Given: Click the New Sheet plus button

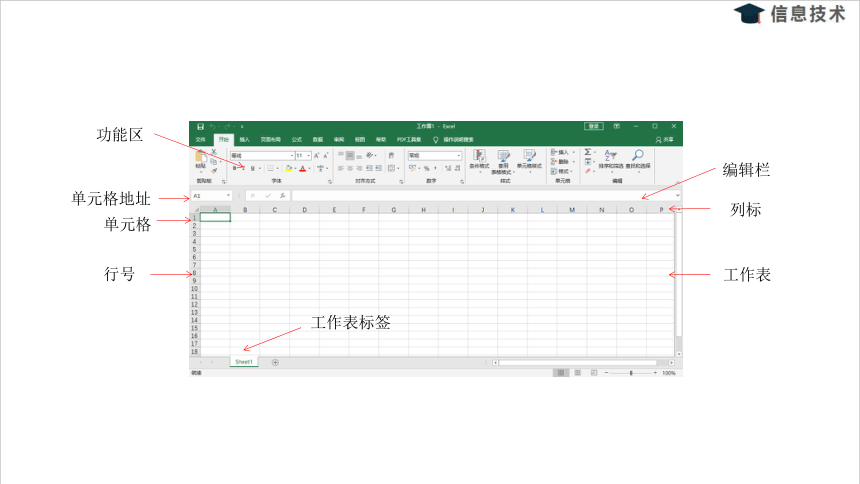Looking at the screenshot, I should (275, 362).
